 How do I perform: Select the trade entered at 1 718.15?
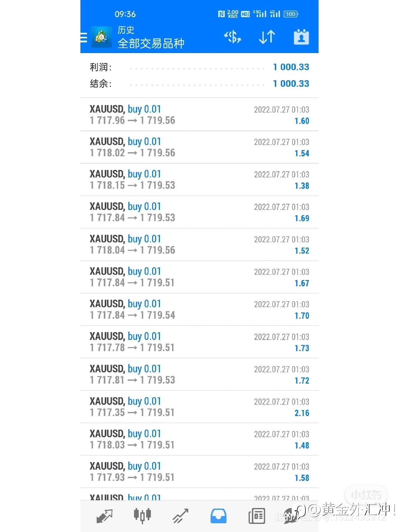tap(199, 180)
